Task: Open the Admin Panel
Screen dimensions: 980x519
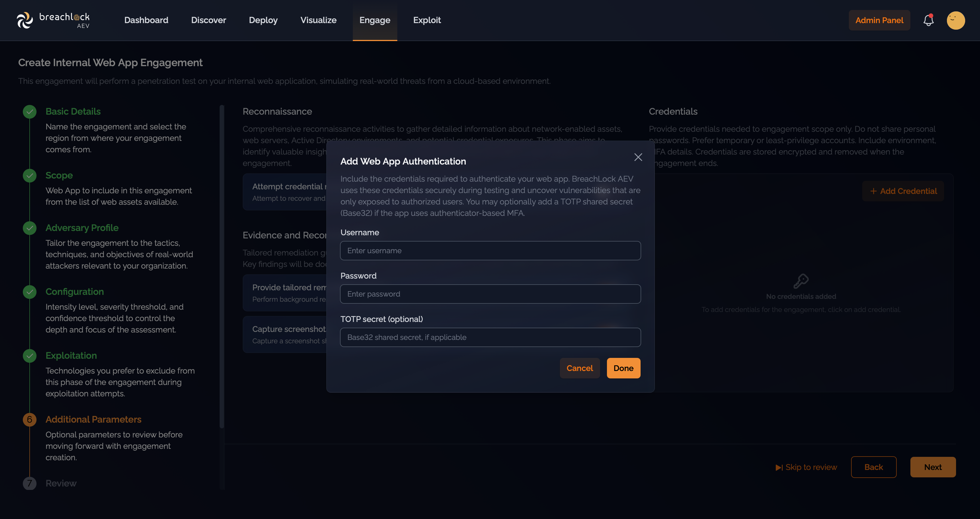Action: (879, 20)
